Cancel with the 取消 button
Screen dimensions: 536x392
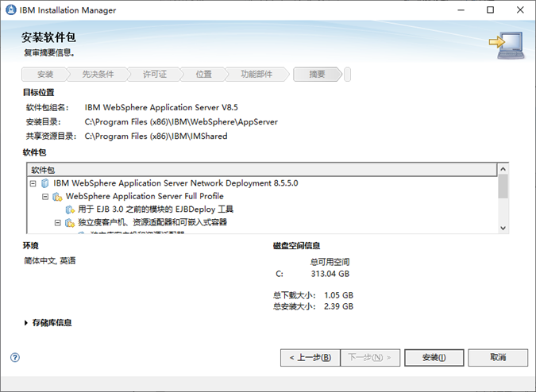(498, 358)
